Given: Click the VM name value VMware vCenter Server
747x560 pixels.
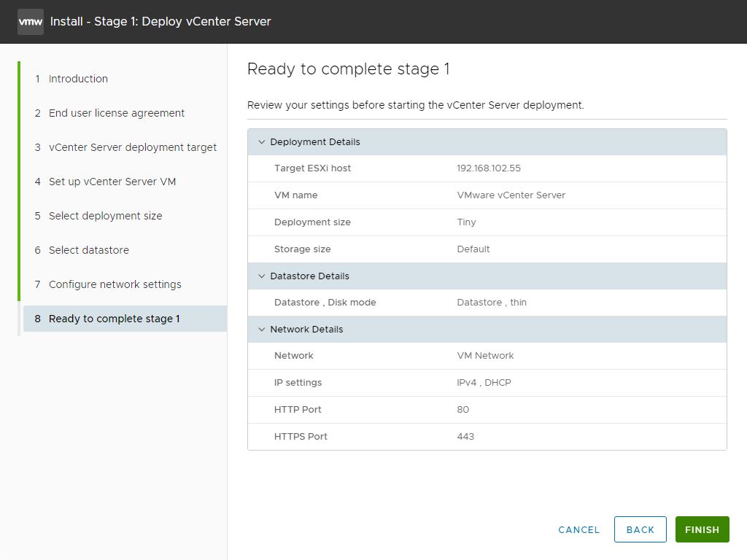Looking at the screenshot, I should click(511, 195).
